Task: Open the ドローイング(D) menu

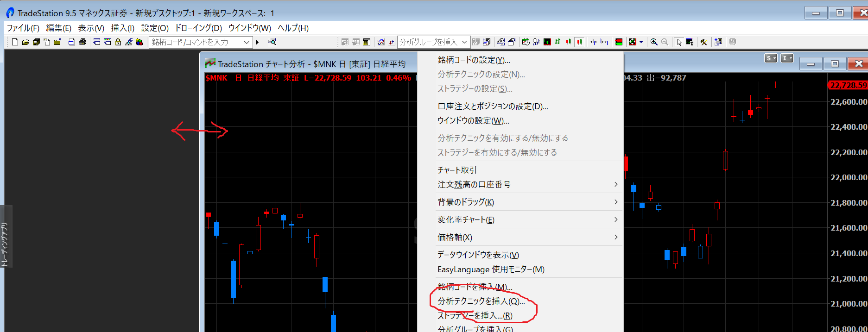Action: [x=198, y=28]
